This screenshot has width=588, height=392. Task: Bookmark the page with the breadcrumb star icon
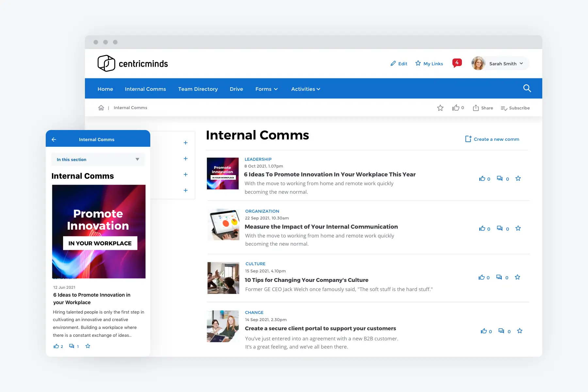[440, 108]
